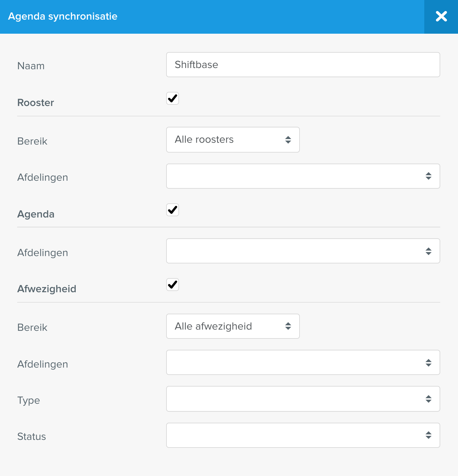This screenshot has height=476, width=458.
Task: Click arrows icon on Agenda Afdelingen field
Action: 429,251
